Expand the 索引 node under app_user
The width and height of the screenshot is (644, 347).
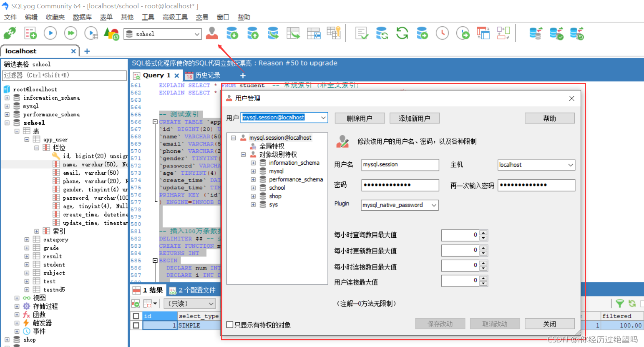pos(37,231)
